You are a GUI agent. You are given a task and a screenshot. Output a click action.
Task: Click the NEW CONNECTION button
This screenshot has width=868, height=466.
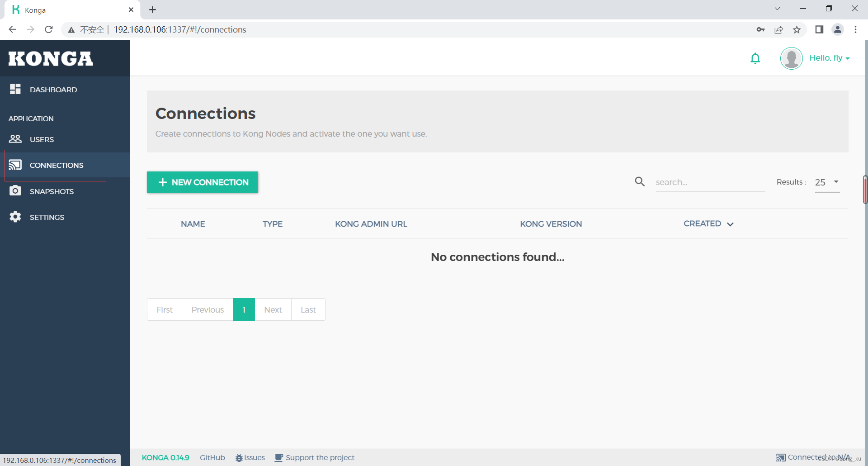[202, 182]
